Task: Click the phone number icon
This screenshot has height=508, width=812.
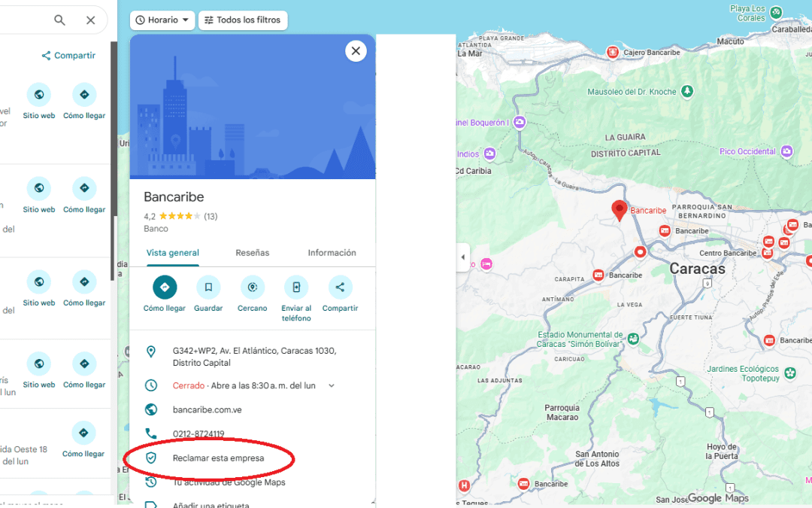Action: (151, 433)
